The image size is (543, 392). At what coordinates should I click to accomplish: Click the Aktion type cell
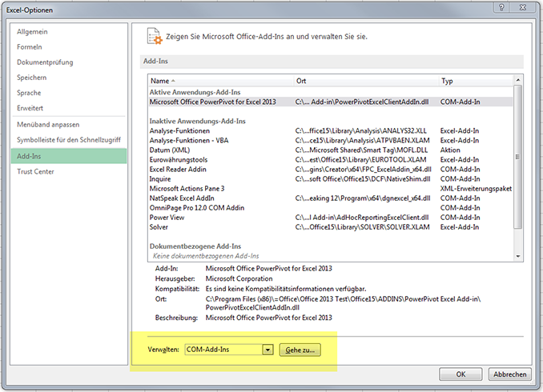[450, 150]
